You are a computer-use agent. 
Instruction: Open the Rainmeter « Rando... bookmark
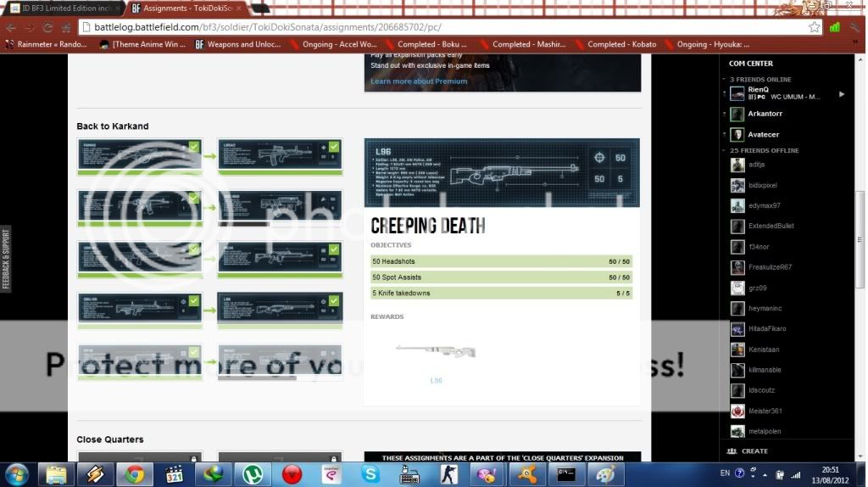tap(47, 44)
